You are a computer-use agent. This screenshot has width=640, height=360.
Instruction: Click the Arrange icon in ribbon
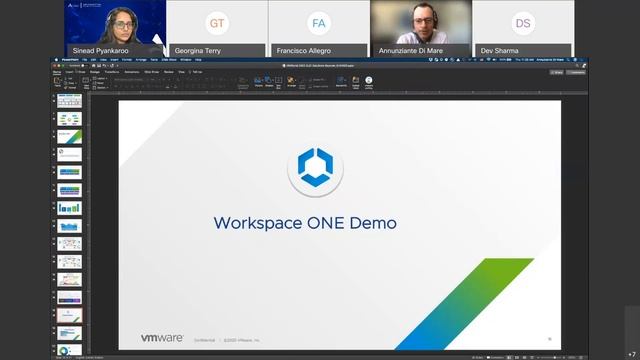pos(291,80)
